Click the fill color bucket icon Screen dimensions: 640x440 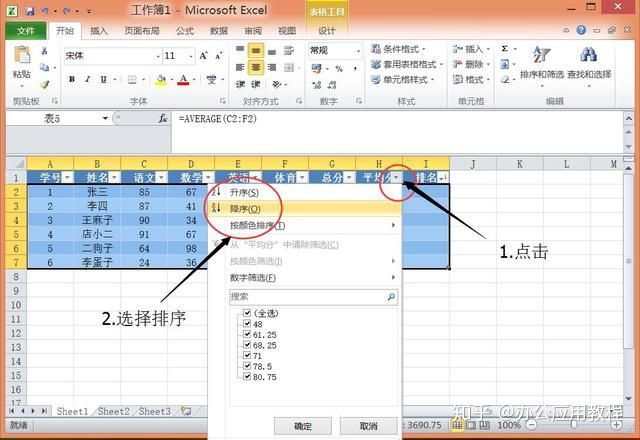(x=162, y=79)
